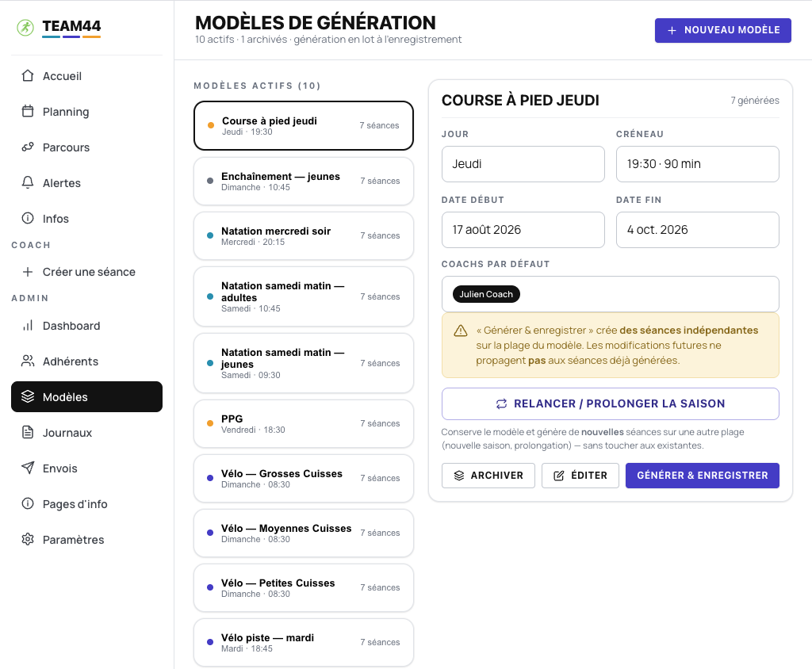The height and width of the screenshot is (669, 812).
Task: Select the Enchaînement — jeunes model card
Action: point(304,182)
